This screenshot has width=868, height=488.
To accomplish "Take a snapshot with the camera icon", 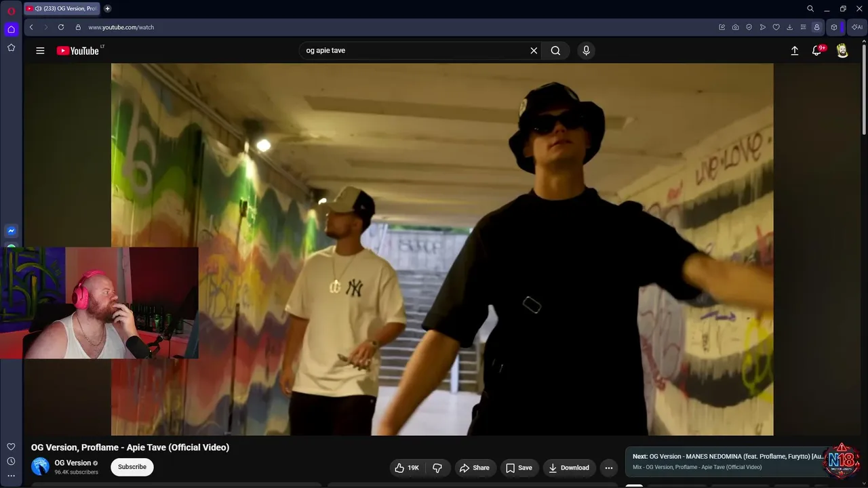I will (736, 27).
